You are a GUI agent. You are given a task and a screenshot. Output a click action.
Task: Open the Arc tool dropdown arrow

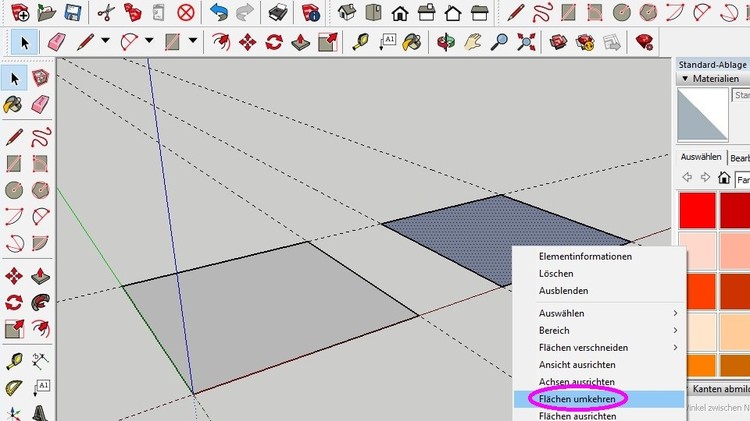pos(149,41)
